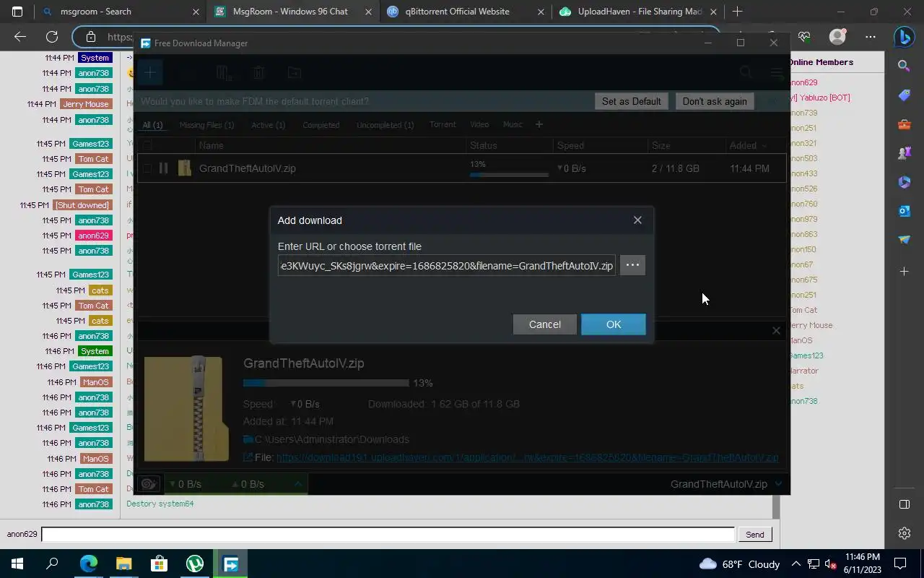Switch to msgroom - Search browser tab
This screenshot has height=578, width=924.
tap(121, 12)
